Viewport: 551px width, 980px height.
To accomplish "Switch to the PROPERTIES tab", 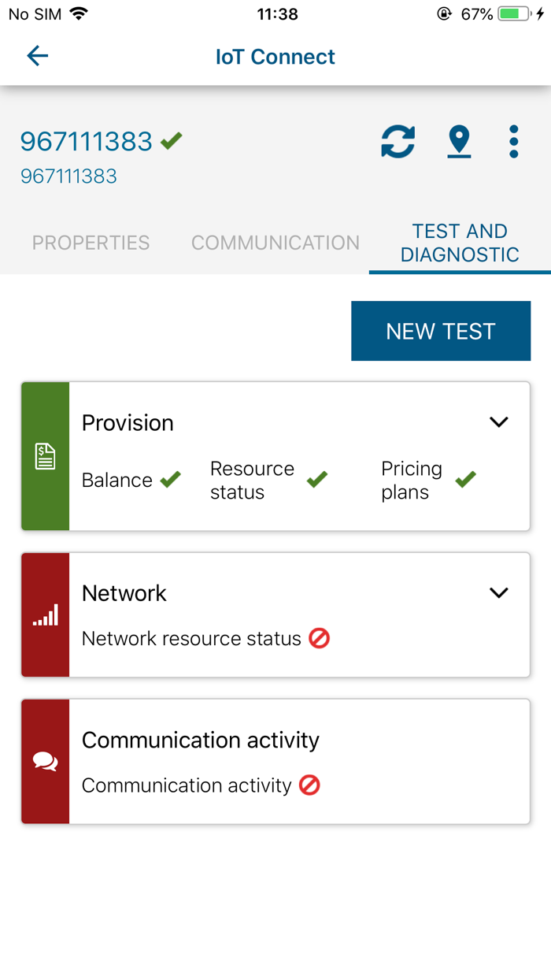I will pyautogui.click(x=91, y=243).
